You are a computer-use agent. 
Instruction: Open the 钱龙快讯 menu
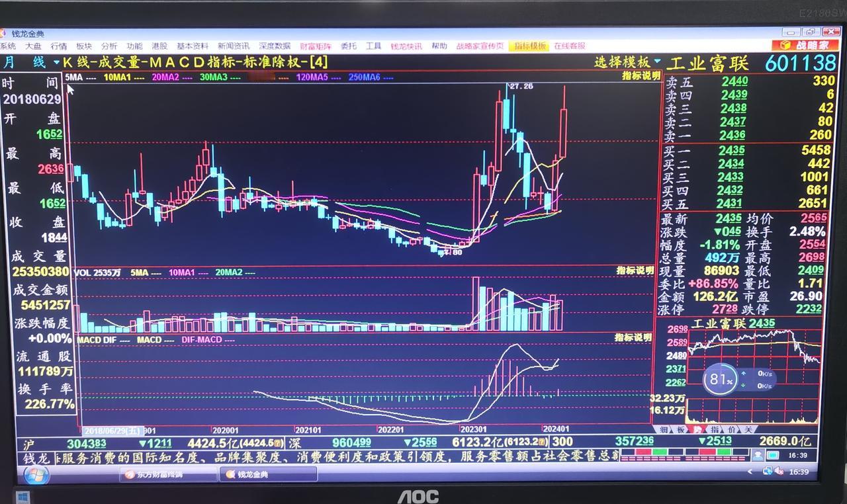point(406,46)
